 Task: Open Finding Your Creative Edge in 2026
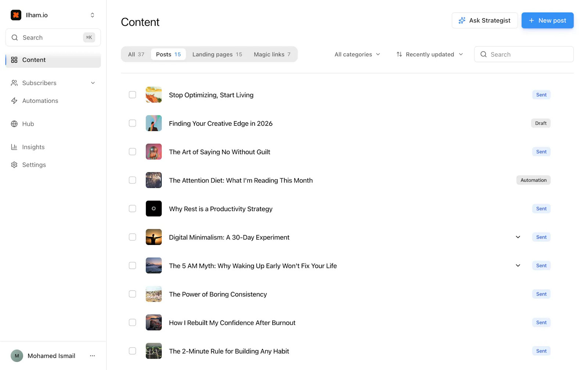click(221, 124)
